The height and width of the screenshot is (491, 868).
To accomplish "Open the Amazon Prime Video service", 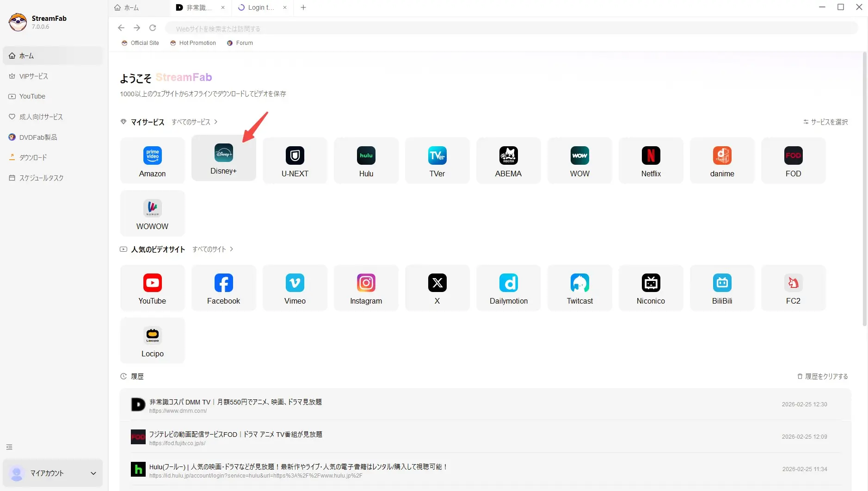I will tap(152, 161).
